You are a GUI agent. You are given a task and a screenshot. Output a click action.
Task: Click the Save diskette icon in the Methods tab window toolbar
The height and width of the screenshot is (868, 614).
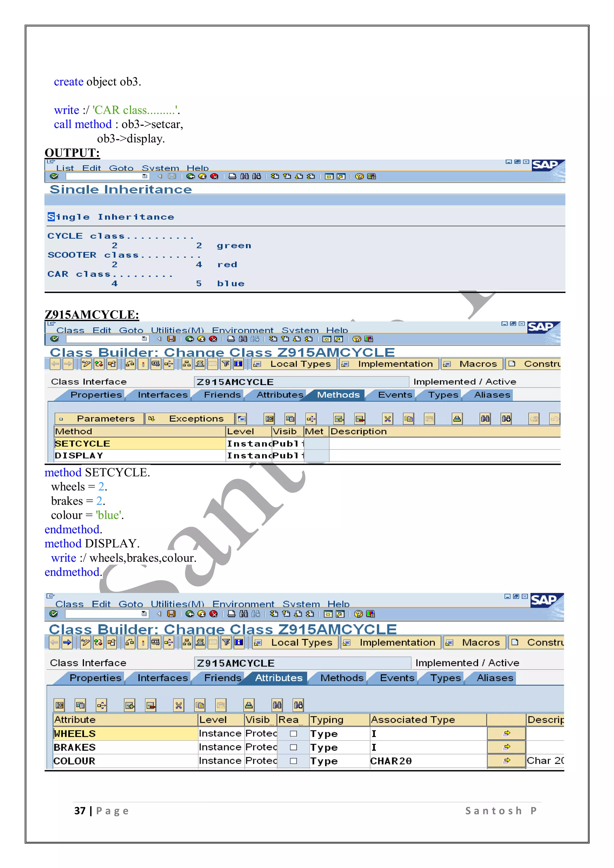(171, 339)
